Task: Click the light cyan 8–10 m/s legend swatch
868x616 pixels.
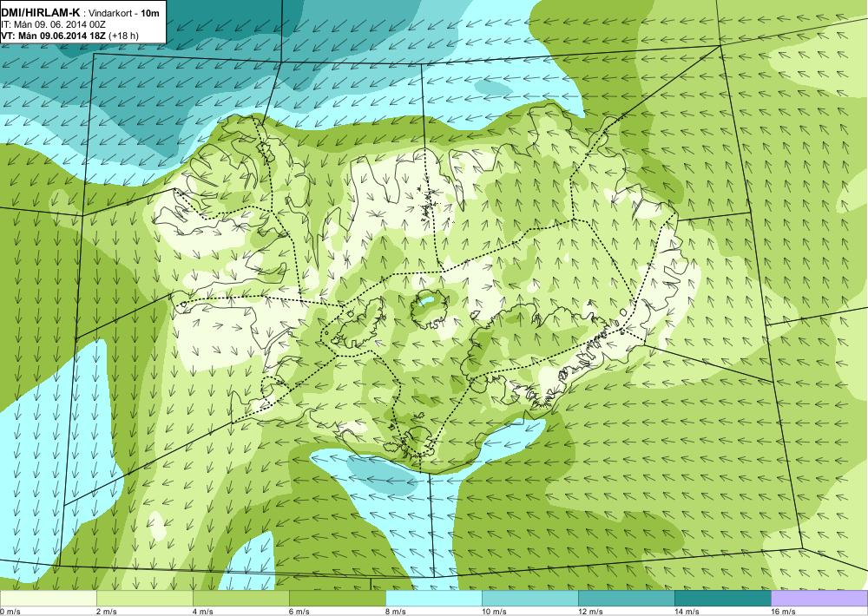Action: [x=434, y=599]
